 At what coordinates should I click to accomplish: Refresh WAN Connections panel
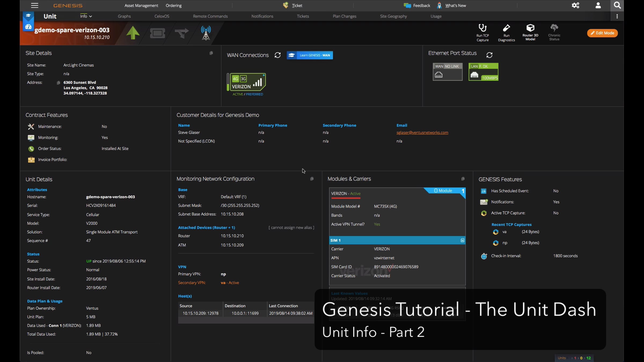point(277,55)
